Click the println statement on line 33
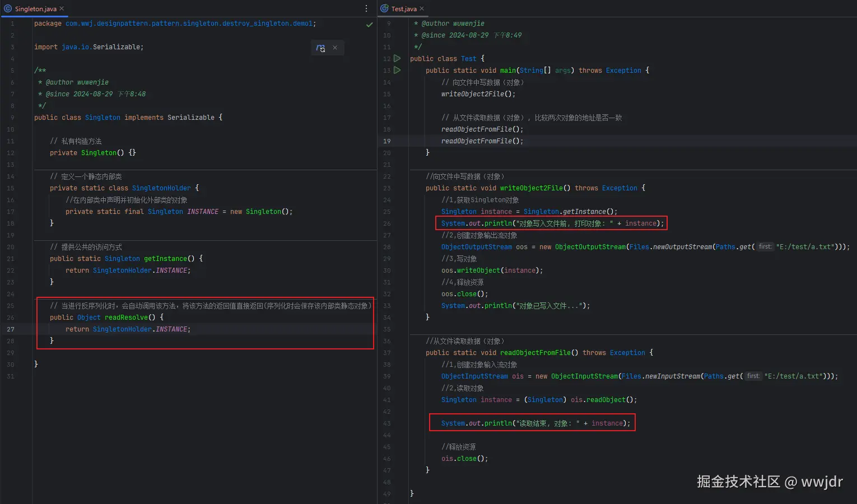The width and height of the screenshot is (857, 504). click(x=516, y=306)
